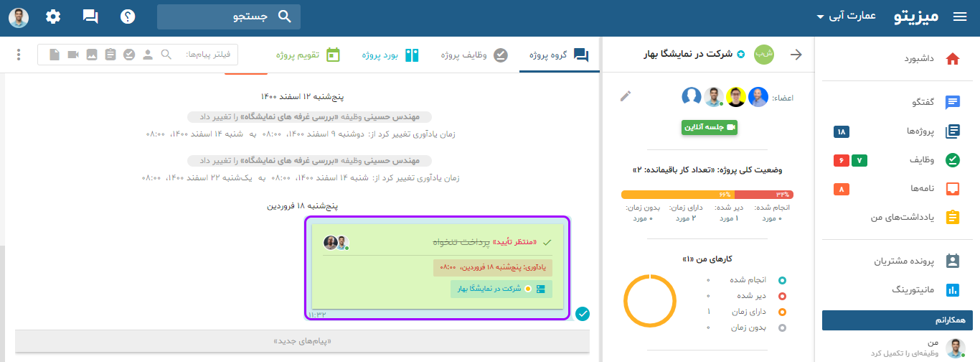Click the assignee avatars on task card
This screenshot has width=980, height=362.
[x=336, y=243]
